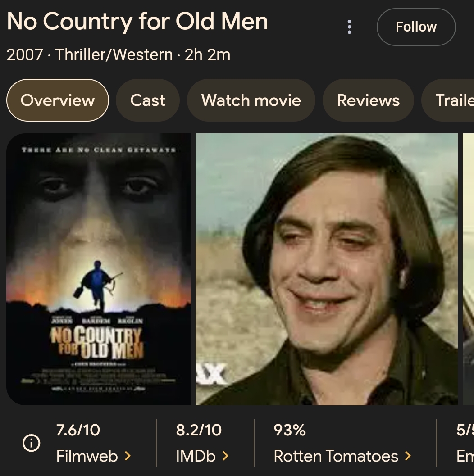Switch to the Cast tab

[x=148, y=100]
